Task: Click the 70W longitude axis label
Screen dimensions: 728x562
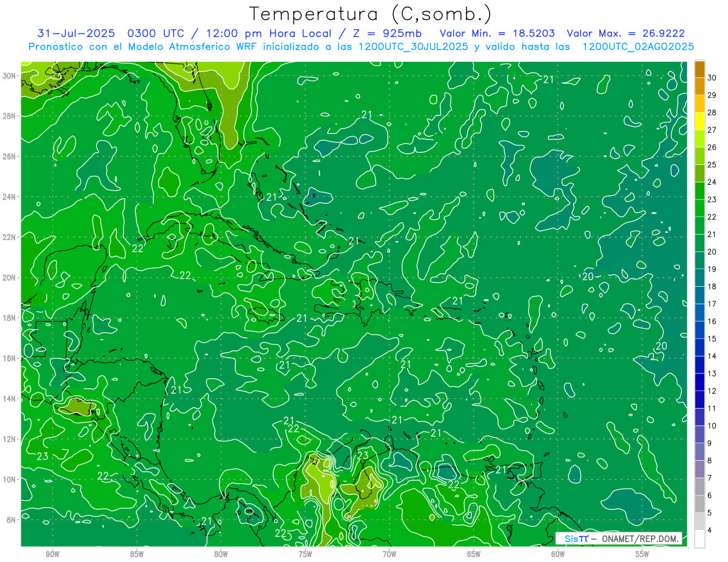Action: point(389,554)
